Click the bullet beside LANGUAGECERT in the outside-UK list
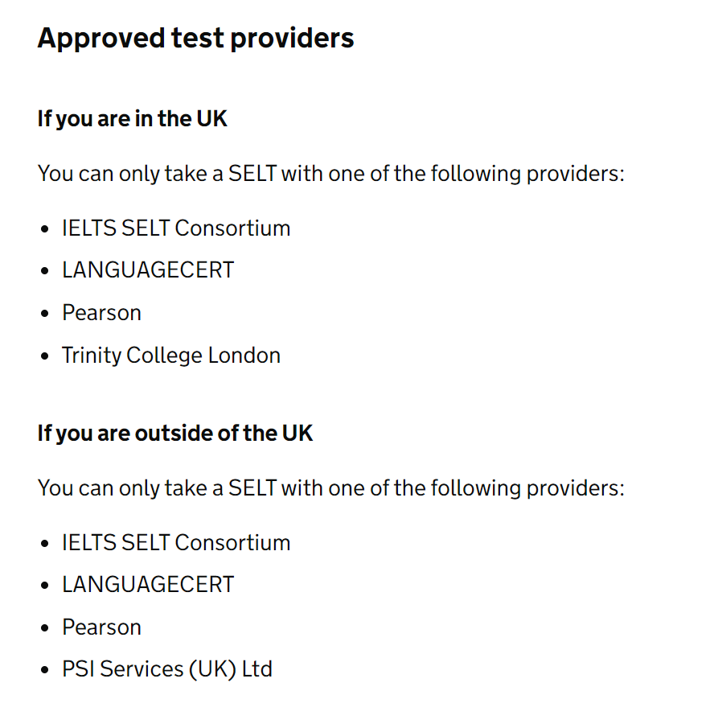This screenshot has height=728, width=714. tap(44, 586)
